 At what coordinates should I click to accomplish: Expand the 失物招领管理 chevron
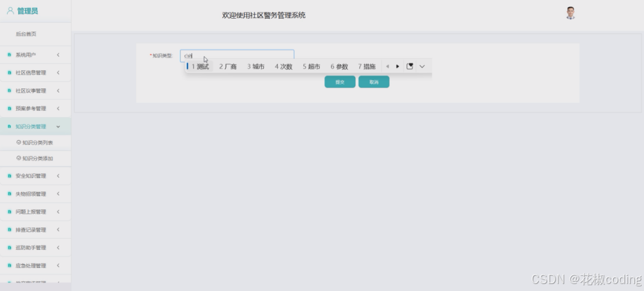pos(58,194)
